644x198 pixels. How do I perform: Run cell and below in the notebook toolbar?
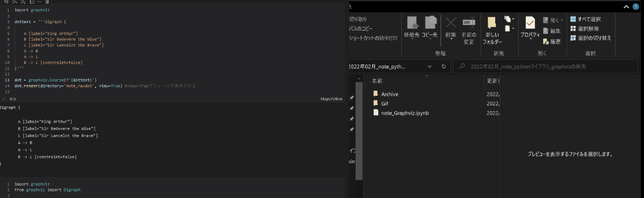[24, 2]
